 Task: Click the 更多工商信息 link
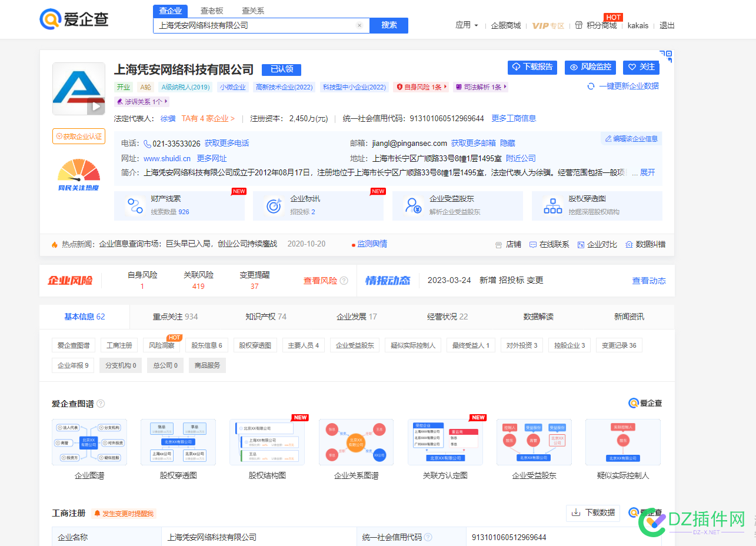514,118
